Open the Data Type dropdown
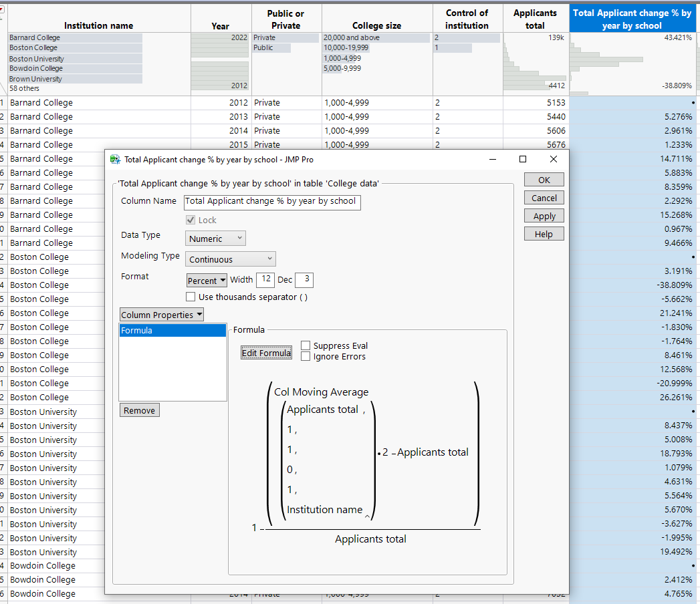This screenshot has height=604, width=700. coord(215,238)
